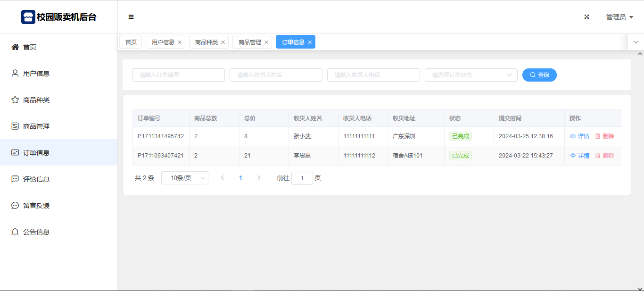Click the sidebar collapse hamburger icon
This screenshot has width=644, height=291.
pos(131,17)
